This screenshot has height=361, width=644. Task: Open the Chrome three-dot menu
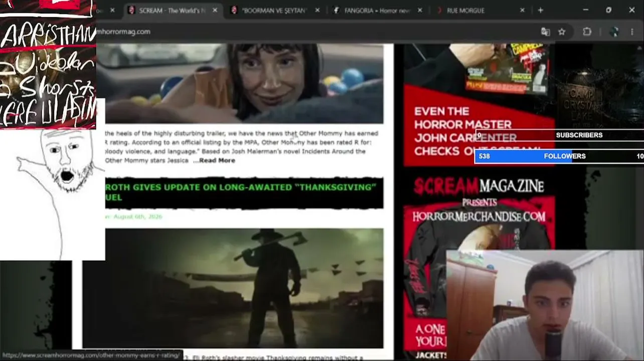(x=631, y=32)
